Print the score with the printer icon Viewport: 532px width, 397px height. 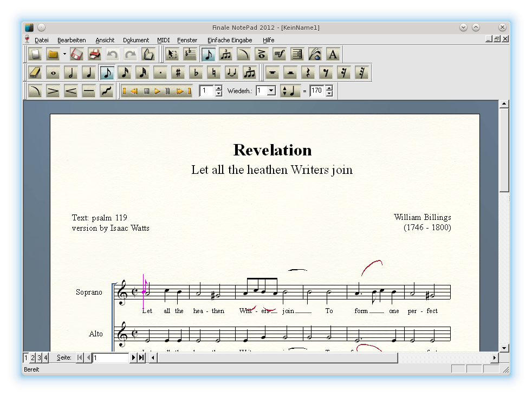coord(95,54)
